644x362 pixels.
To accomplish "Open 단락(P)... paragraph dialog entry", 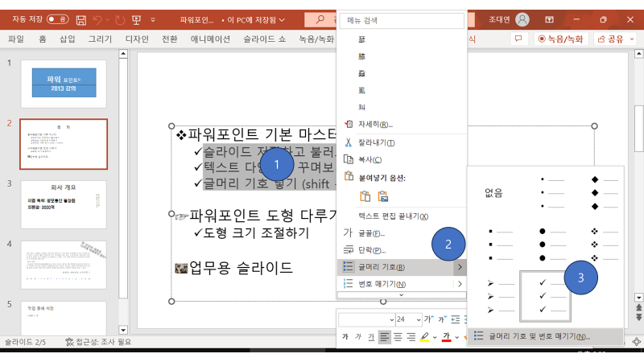I will [402, 250].
